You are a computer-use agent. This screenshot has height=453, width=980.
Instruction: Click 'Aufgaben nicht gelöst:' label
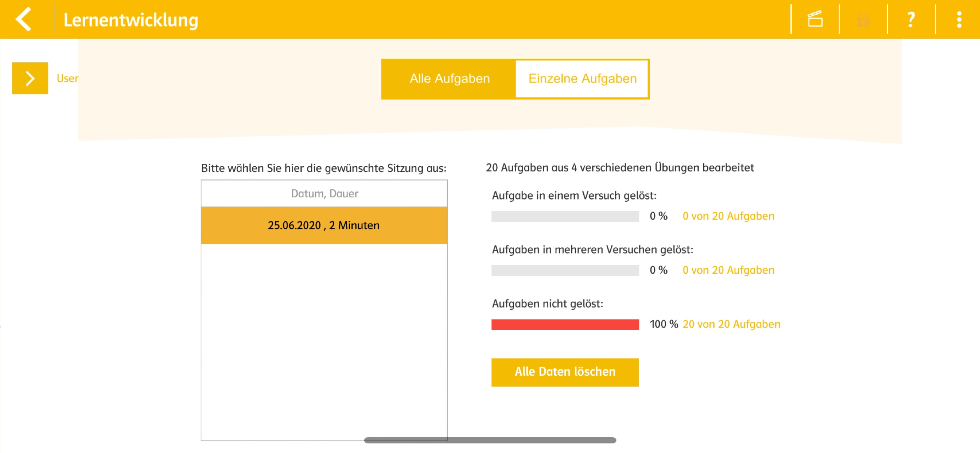[x=548, y=304]
